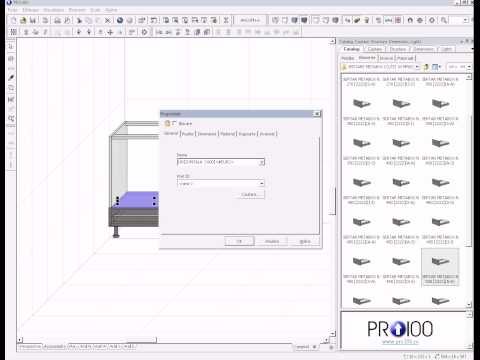The width and height of the screenshot is (480, 360).
Task: Click the padlock icon in Properties dialog
Action: [x=167, y=123]
